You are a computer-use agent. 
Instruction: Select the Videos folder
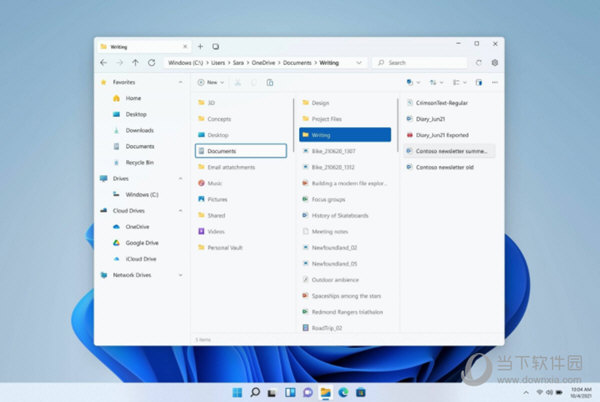pyautogui.click(x=241, y=231)
